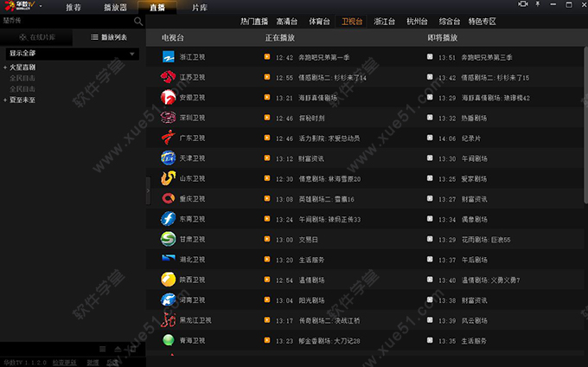Click the playlist menu icon at sidebar bottom

tap(102, 349)
